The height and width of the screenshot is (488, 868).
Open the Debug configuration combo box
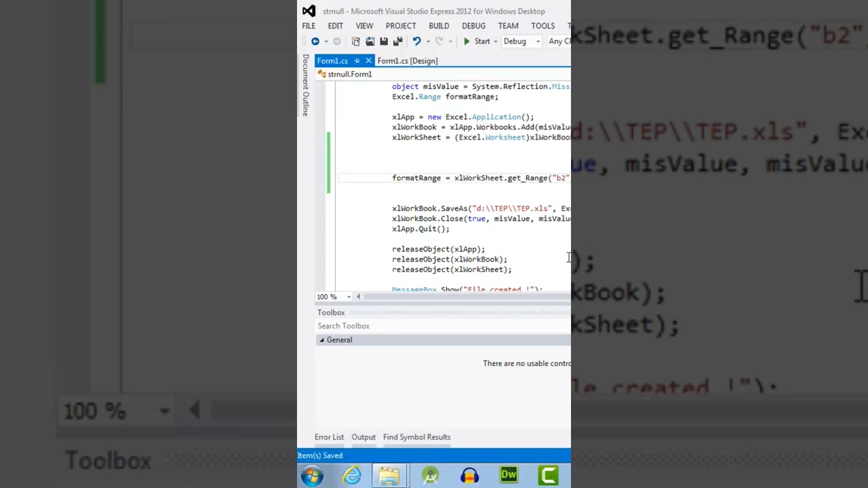[521, 41]
